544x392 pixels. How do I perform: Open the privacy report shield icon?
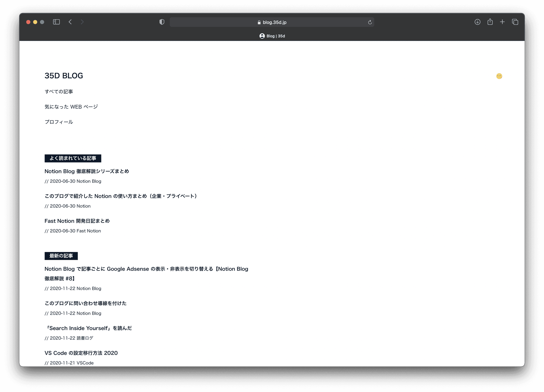(162, 22)
